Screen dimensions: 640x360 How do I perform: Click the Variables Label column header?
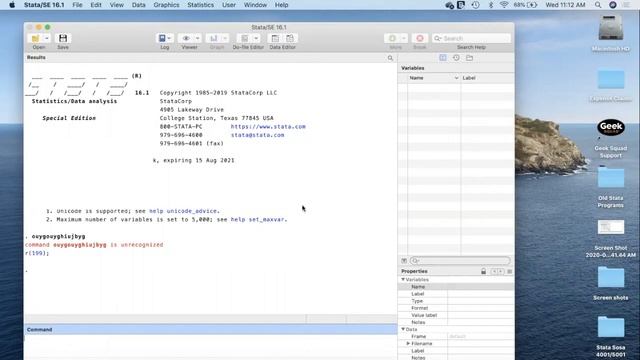tap(487, 78)
